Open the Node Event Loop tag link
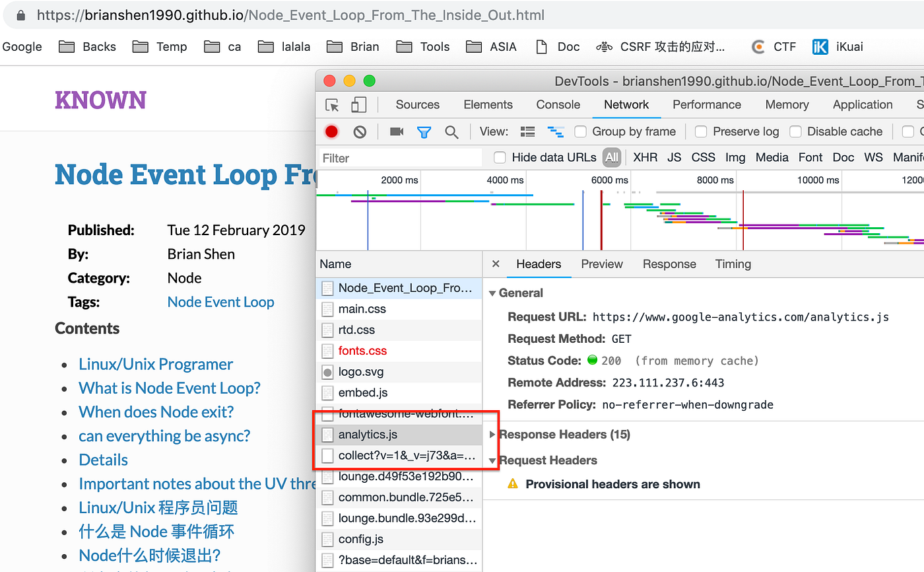The height and width of the screenshot is (572, 924). (220, 302)
